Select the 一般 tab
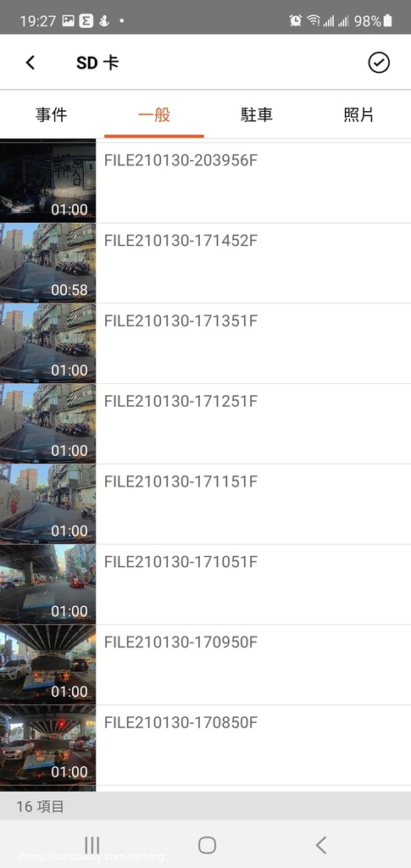 pyautogui.click(x=154, y=114)
